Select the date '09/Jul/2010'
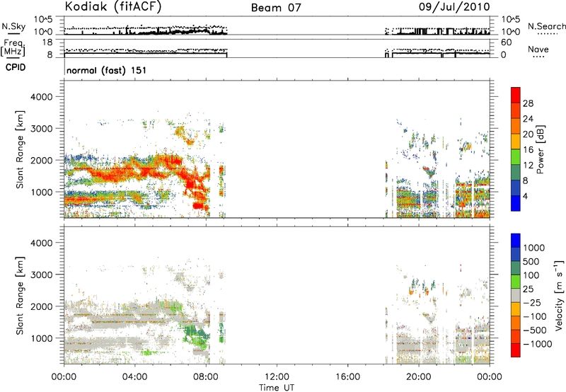This screenshot has width=566, height=392. coord(454,7)
